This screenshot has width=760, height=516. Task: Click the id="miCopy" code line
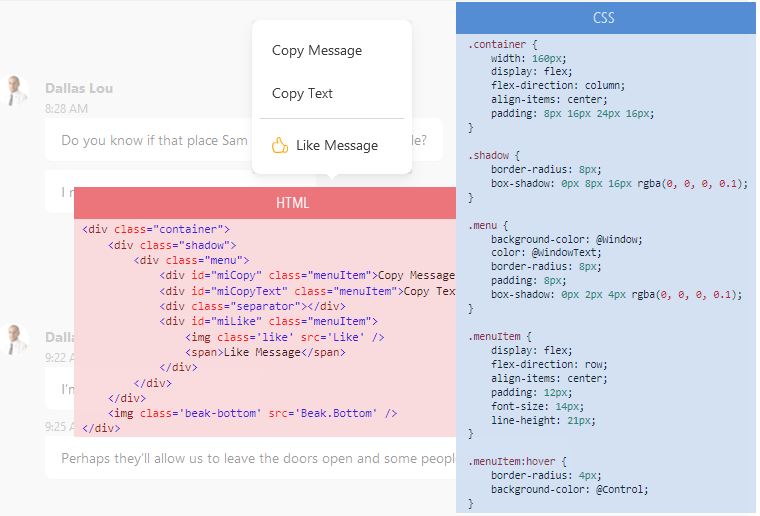[307, 275]
